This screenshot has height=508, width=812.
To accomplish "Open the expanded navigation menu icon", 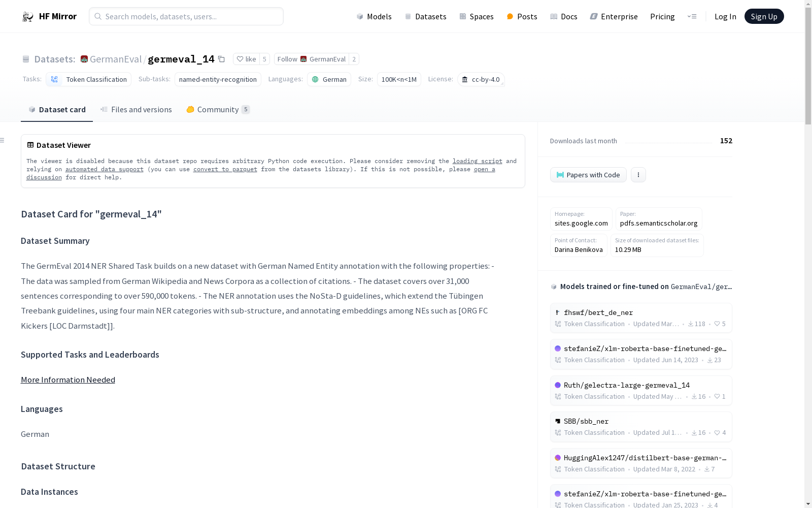I will pyautogui.click(x=692, y=16).
